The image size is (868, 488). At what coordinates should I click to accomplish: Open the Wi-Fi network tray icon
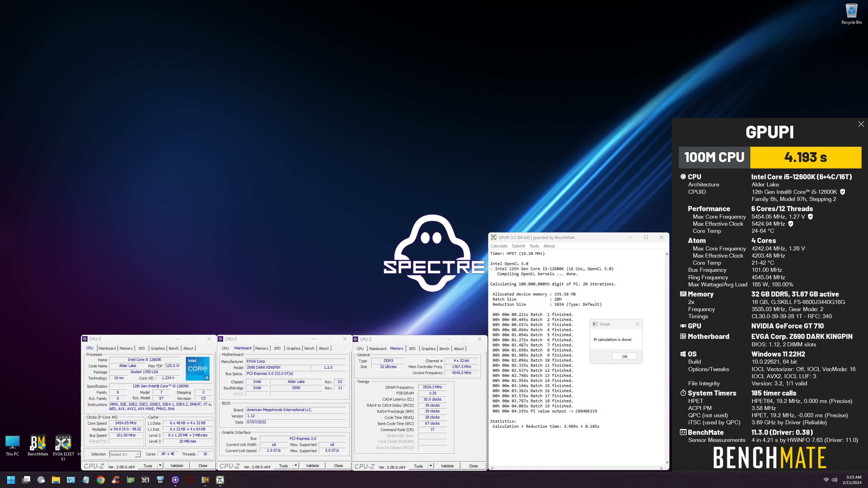[826, 480]
